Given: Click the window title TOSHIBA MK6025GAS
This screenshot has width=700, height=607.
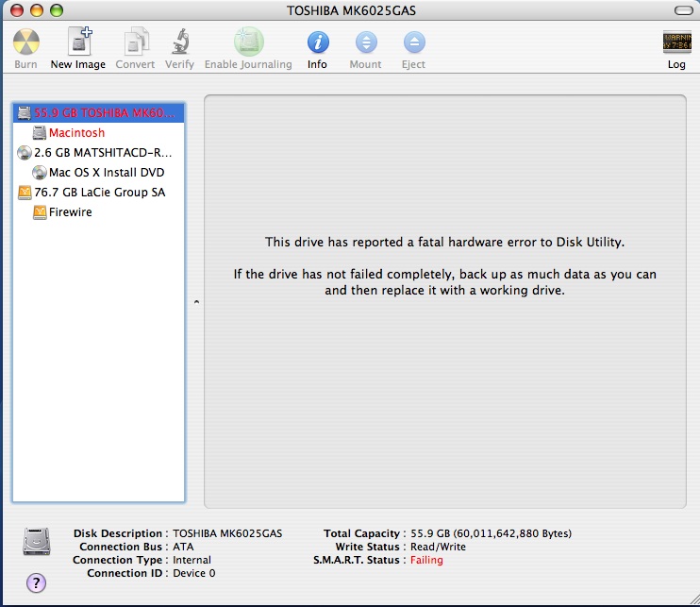Looking at the screenshot, I should coord(351,10).
